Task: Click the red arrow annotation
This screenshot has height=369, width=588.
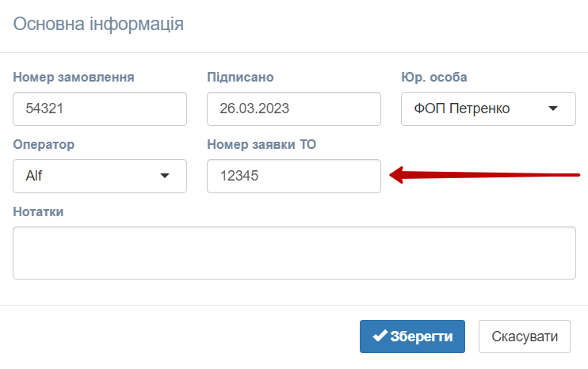Action: [484, 175]
